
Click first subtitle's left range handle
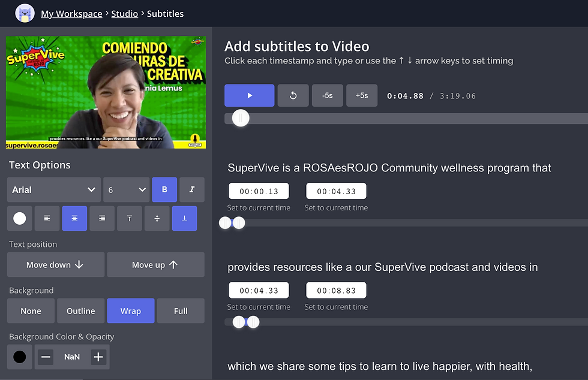pyautogui.click(x=225, y=222)
